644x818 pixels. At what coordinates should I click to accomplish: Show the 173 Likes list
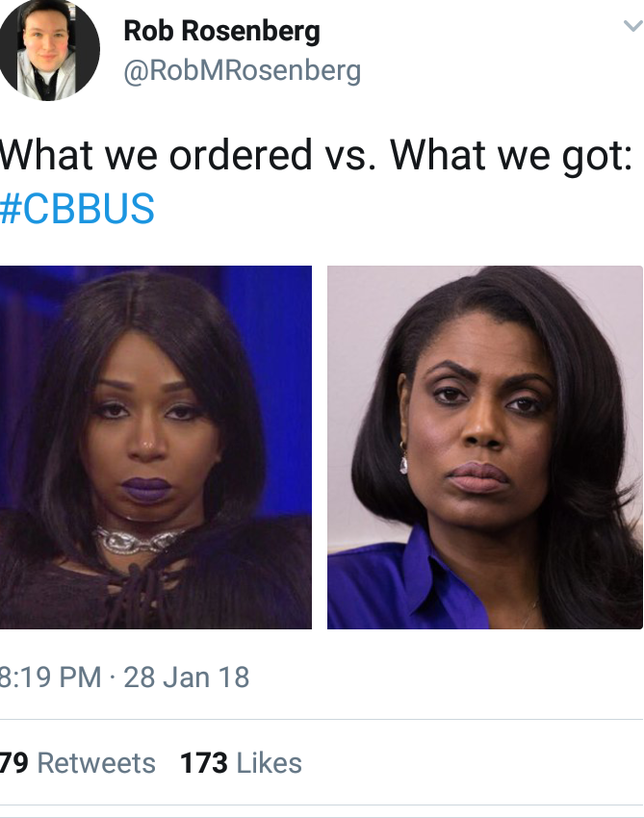[x=241, y=763]
